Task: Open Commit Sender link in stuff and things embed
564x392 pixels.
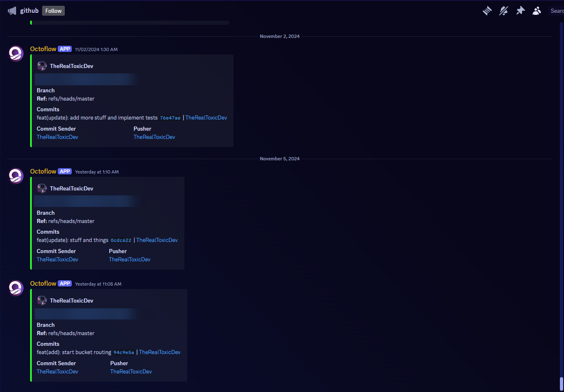Action: (x=57, y=259)
